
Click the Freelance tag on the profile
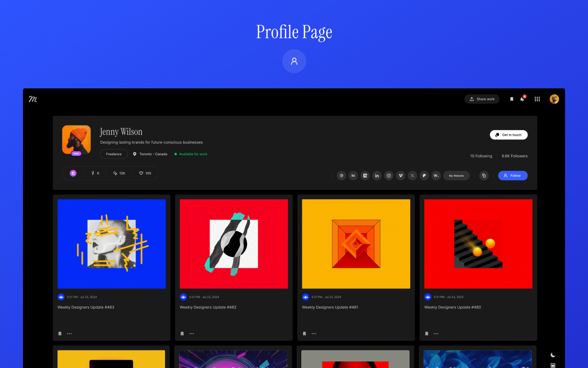[x=113, y=154]
